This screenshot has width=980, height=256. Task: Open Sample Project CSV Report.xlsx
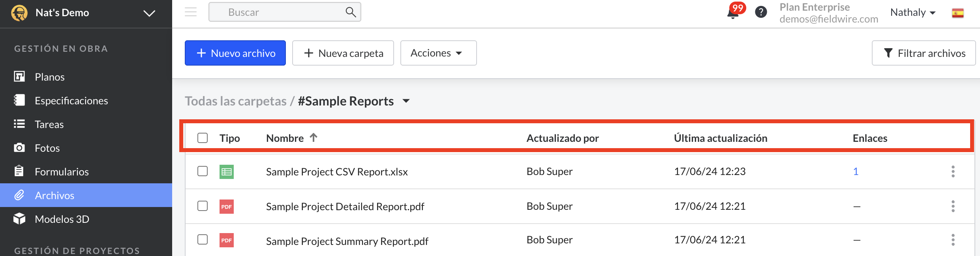coord(337,172)
